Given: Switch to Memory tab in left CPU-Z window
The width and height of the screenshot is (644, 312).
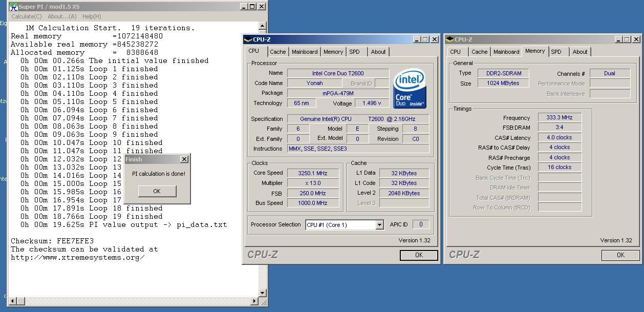Looking at the screenshot, I should pyautogui.click(x=333, y=52).
